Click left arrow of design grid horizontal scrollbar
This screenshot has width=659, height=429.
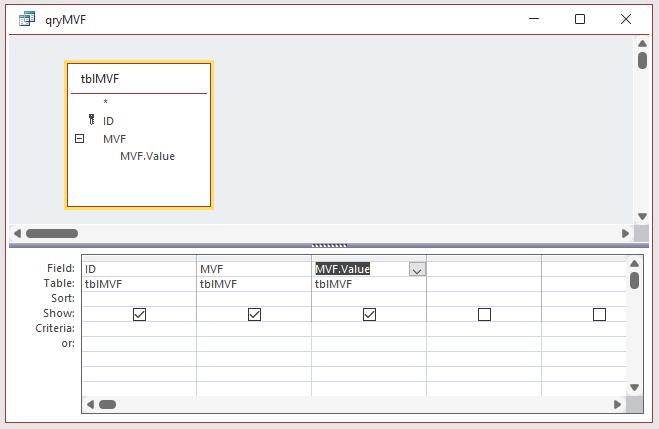pyautogui.click(x=90, y=404)
